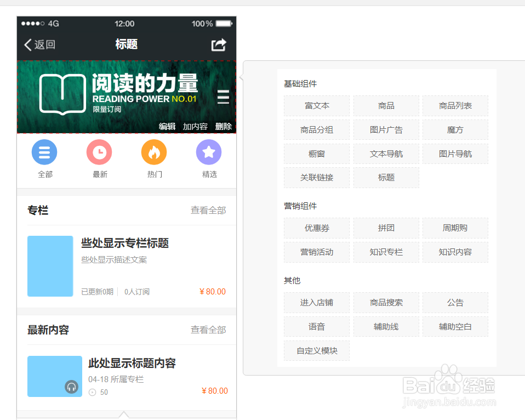Screen dimensions: 525x420
Task: Tap the 热门 flame icon
Action: coord(154,152)
